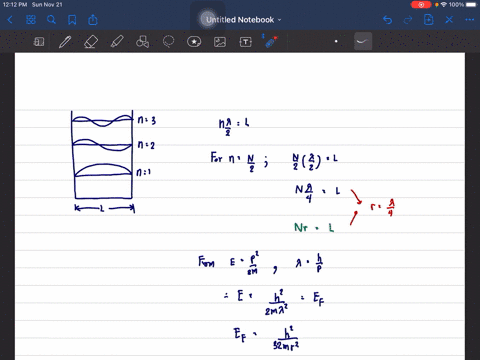Add a new page to notebook

point(428,20)
